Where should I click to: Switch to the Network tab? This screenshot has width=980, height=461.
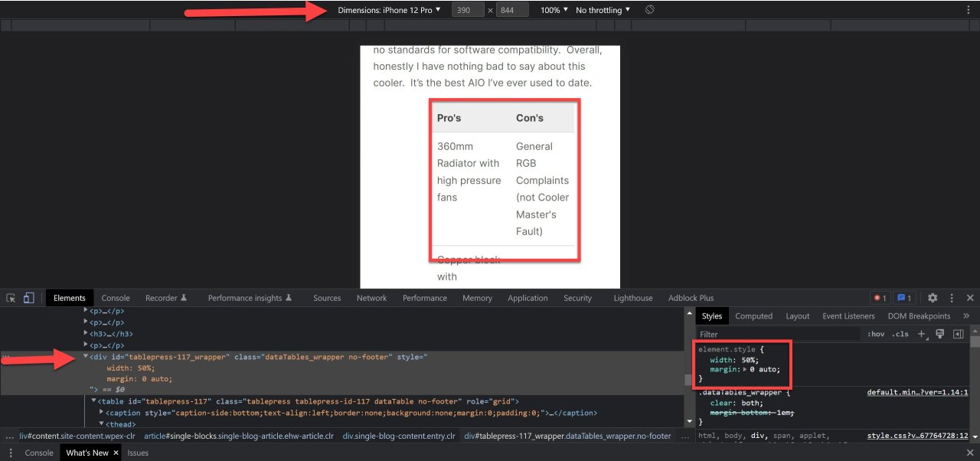(371, 298)
